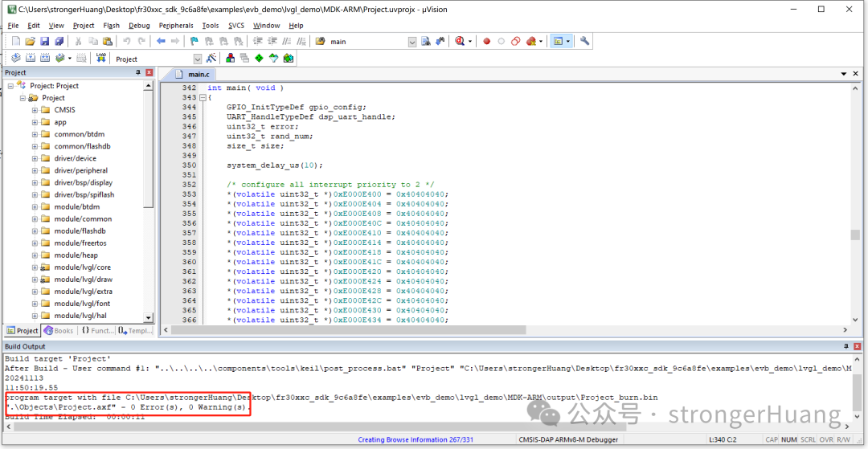The image size is (868, 449).
Task: Translate current file icon
Action: click(x=16, y=58)
